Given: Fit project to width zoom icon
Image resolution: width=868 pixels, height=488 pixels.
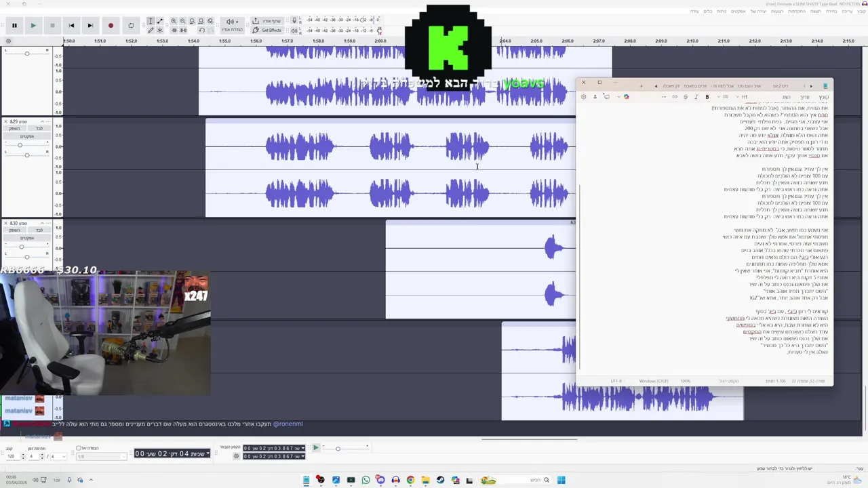Looking at the screenshot, I should click(201, 21).
